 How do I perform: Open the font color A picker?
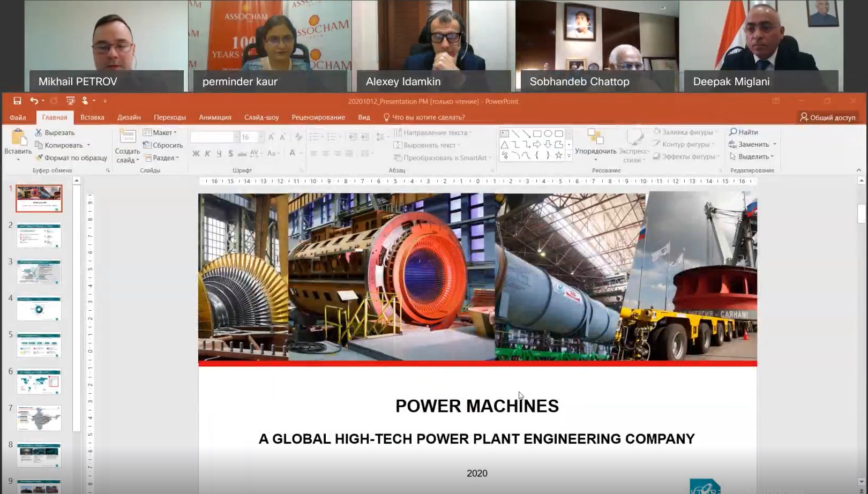coord(293,154)
